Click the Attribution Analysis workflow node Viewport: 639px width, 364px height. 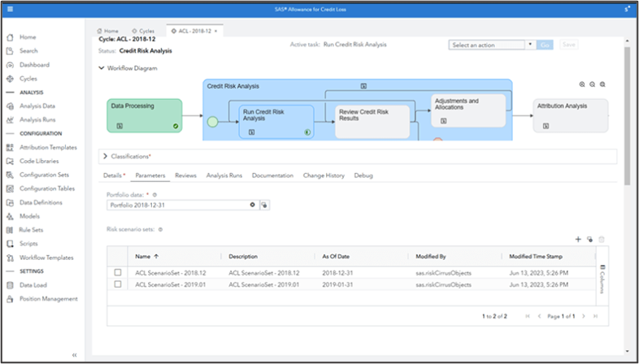571,115
